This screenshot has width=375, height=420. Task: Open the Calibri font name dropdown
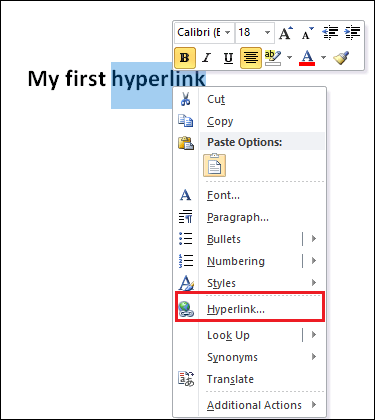click(x=227, y=33)
